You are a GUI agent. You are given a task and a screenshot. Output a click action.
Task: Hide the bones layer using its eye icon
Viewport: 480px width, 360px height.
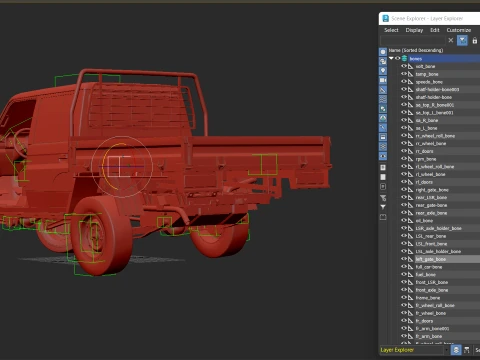pos(398,58)
